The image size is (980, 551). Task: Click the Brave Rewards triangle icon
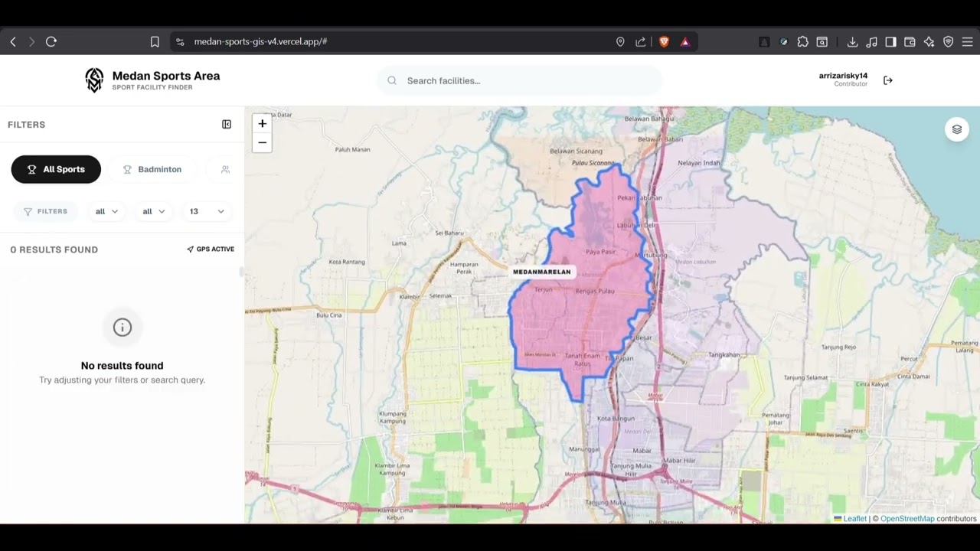point(685,42)
